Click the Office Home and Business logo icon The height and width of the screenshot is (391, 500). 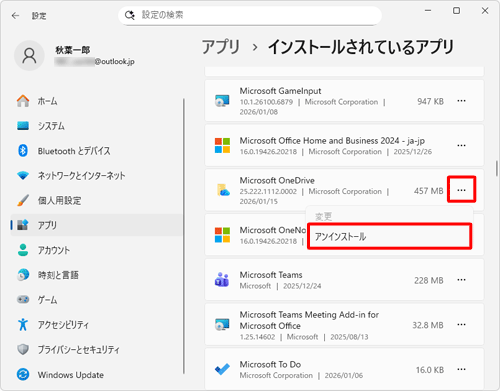[x=222, y=145]
